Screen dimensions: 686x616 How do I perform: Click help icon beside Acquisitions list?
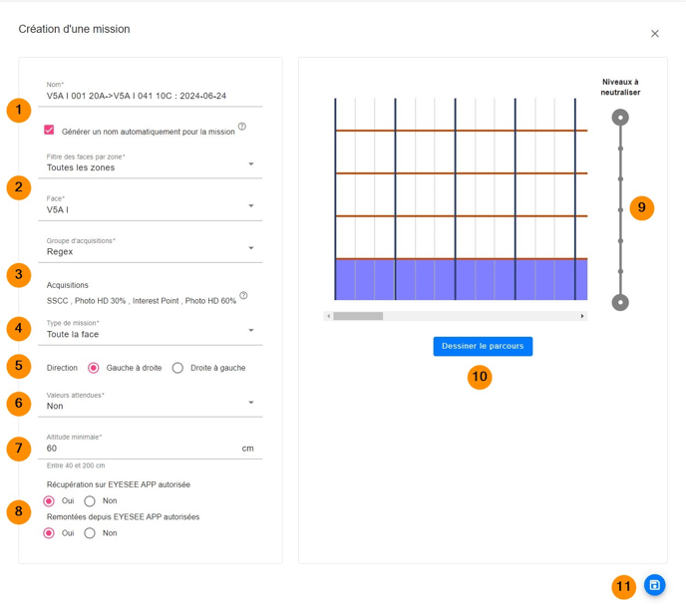(x=243, y=296)
